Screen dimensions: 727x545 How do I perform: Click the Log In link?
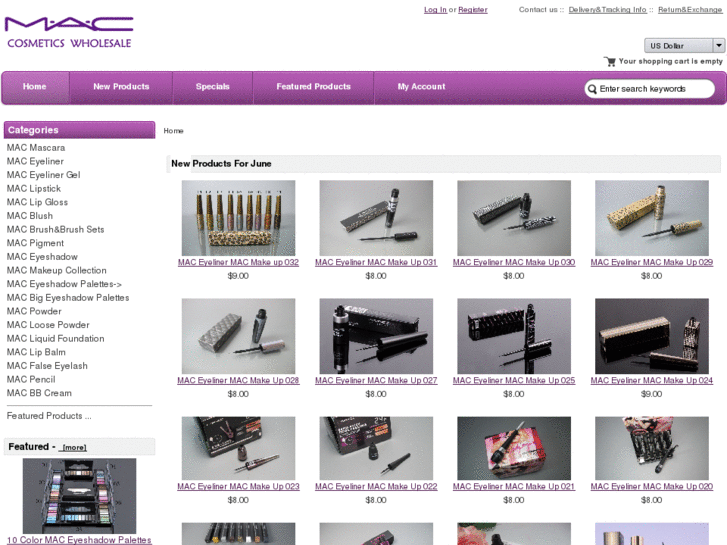435,10
